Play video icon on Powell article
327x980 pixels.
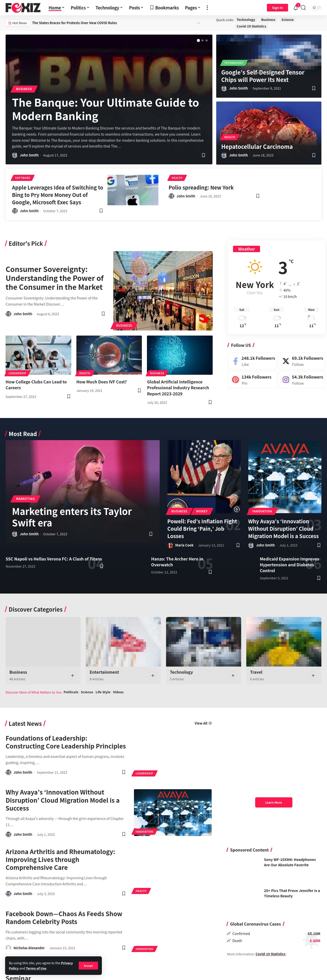[x=237, y=509]
